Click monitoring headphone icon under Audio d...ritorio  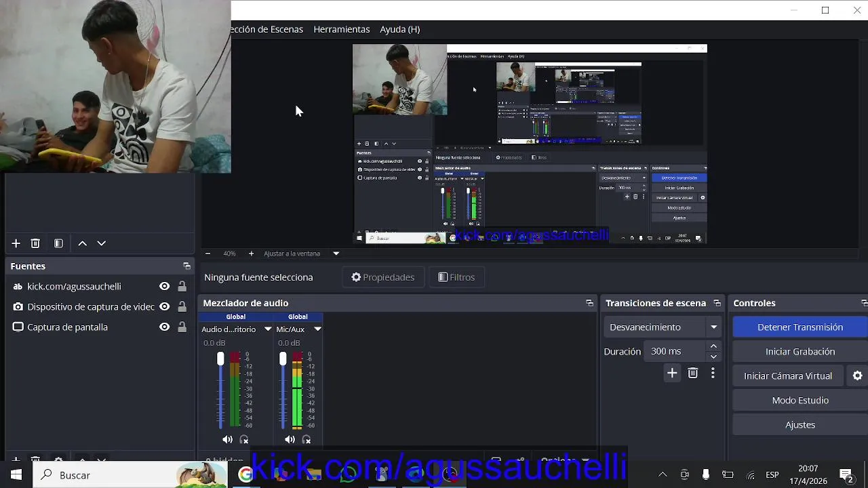(244, 440)
